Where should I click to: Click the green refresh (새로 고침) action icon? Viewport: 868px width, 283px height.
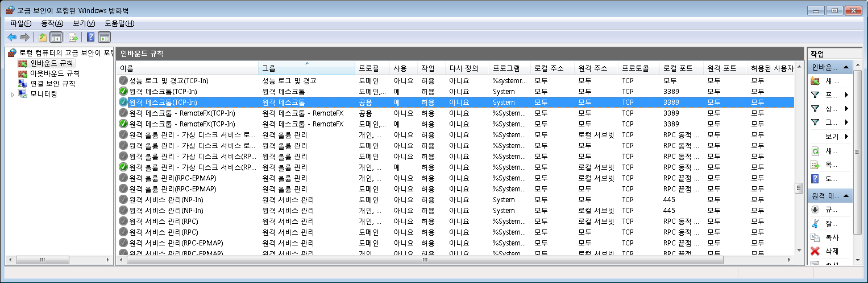point(815,151)
